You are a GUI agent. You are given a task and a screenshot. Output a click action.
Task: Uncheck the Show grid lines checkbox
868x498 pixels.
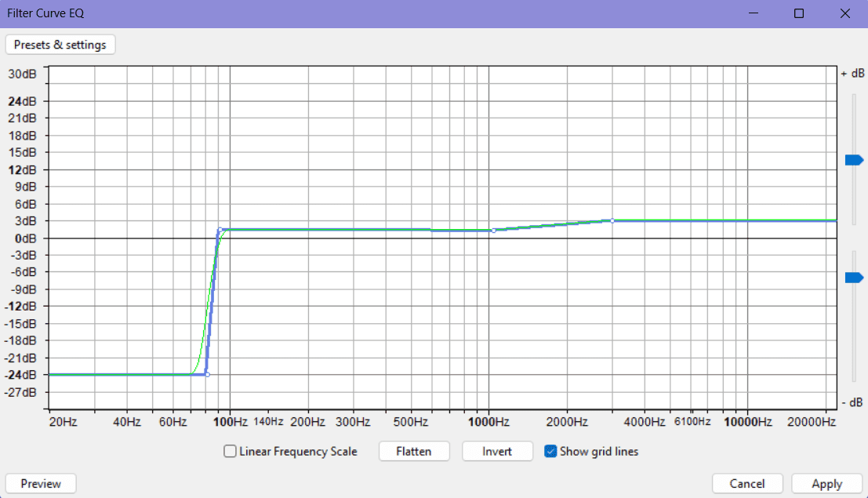[550, 452]
